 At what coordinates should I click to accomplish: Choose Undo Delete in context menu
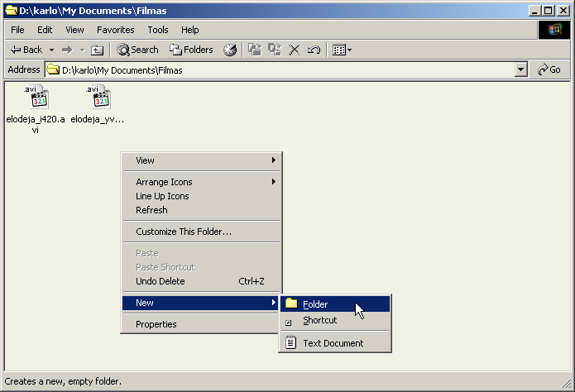point(201,281)
